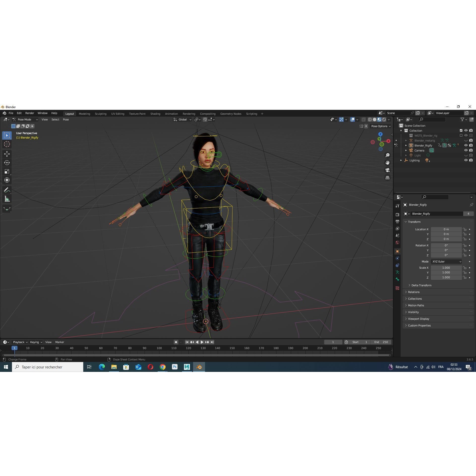The image size is (476, 476).
Task: Toggle the camera view icon in viewport
Action: tap(387, 170)
